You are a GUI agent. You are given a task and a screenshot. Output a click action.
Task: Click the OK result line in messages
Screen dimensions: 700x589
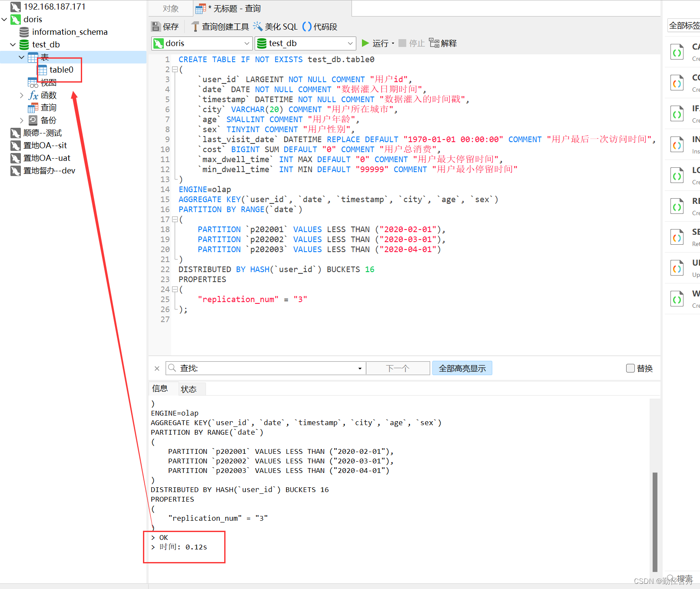coord(159,537)
